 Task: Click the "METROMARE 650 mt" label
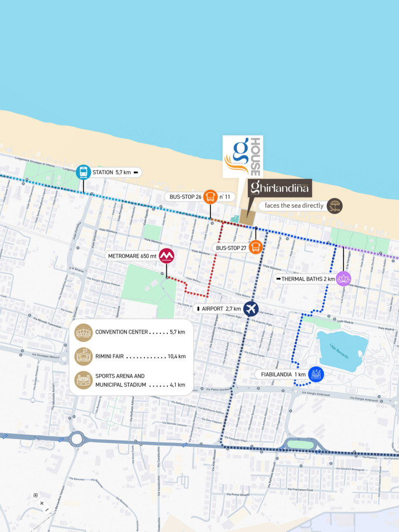pyautogui.click(x=132, y=256)
